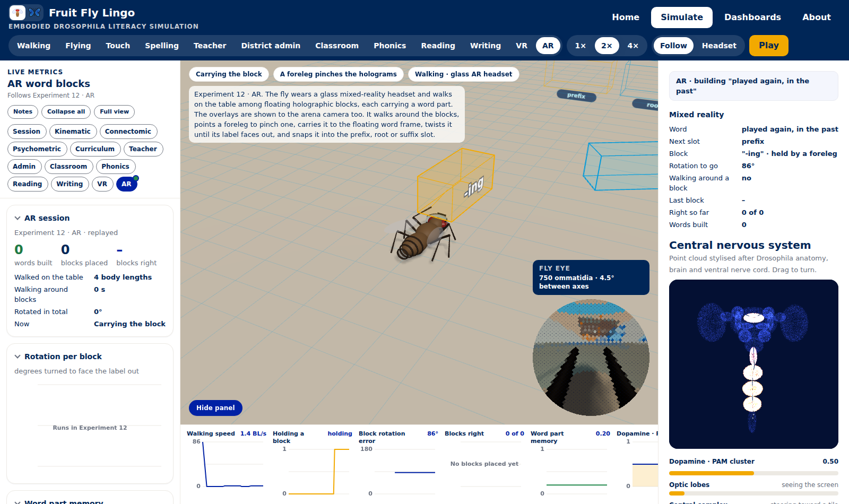Select AR tab in the top experiment bar
This screenshot has width=849, height=504.
[x=548, y=46]
